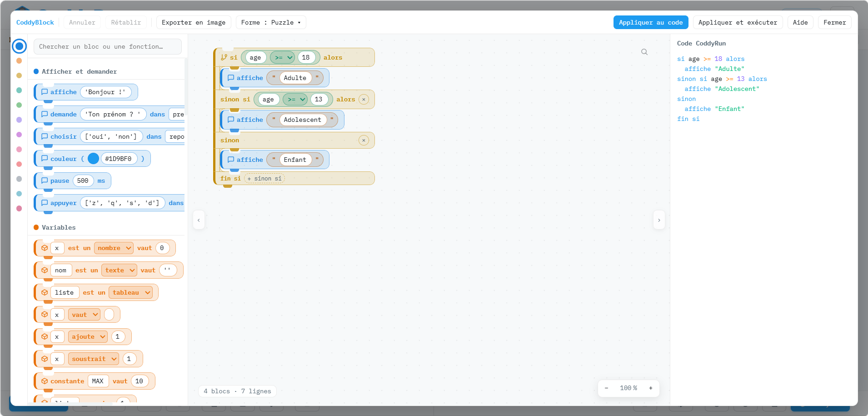
Task: Edit the value 18 in the 'si' condition
Action: 306,57
